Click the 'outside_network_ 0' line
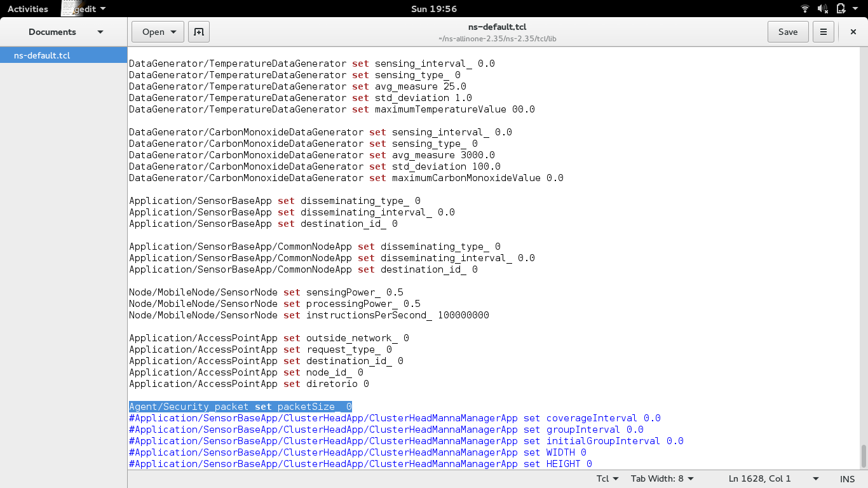This screenshot has width=868, height=488. click(x=269, y=338)
